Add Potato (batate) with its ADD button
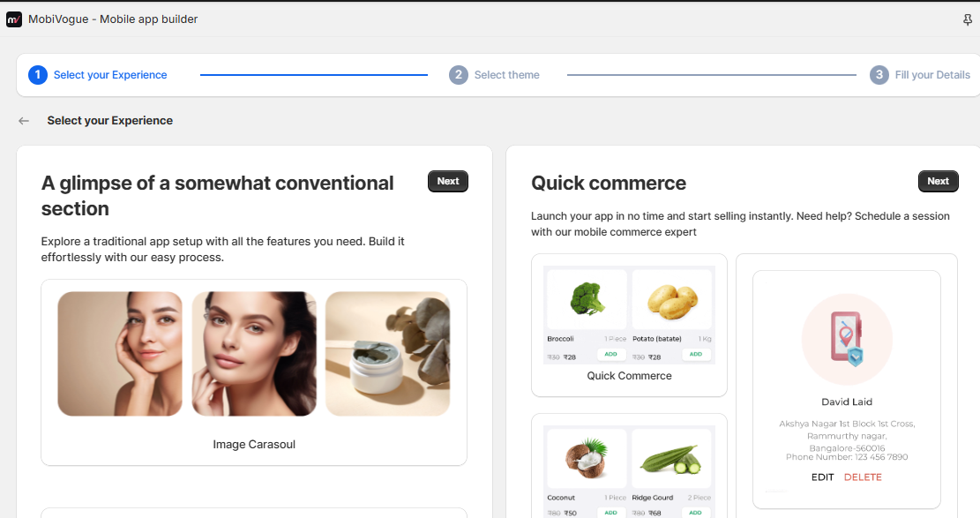 (x=696, y=354)
